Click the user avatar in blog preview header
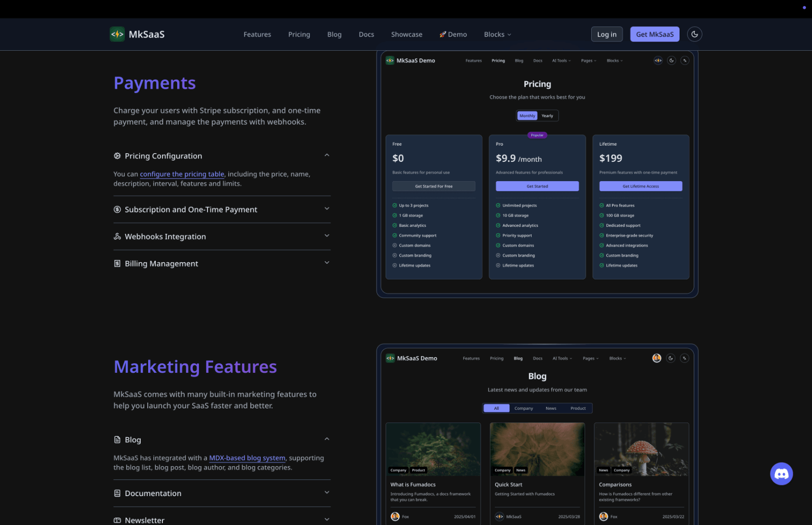The height and width of the screenshot is (525, 812). tap(657, 358)
